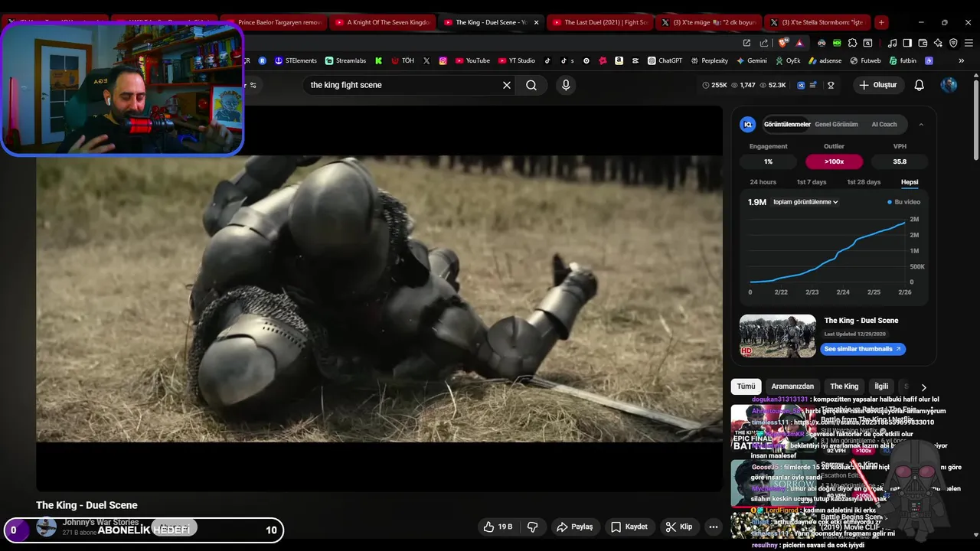Dislike the video
The height and width of the screenshot is (551, 980).
(x=532, y=527)
